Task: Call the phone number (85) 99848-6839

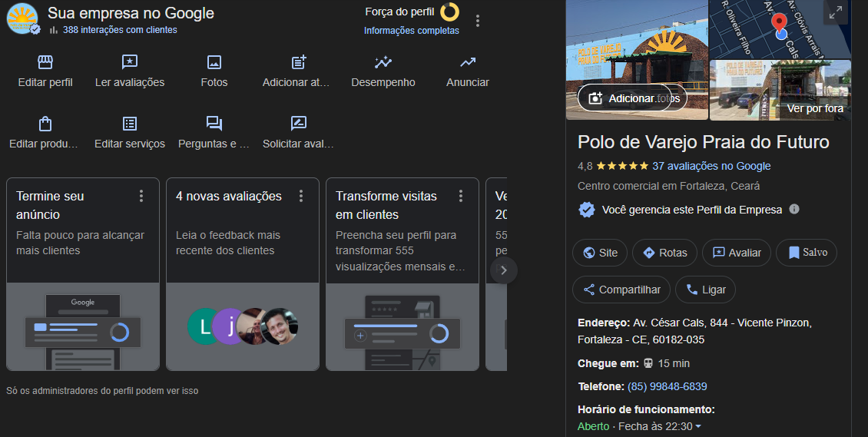Action: tap(667, 386)
